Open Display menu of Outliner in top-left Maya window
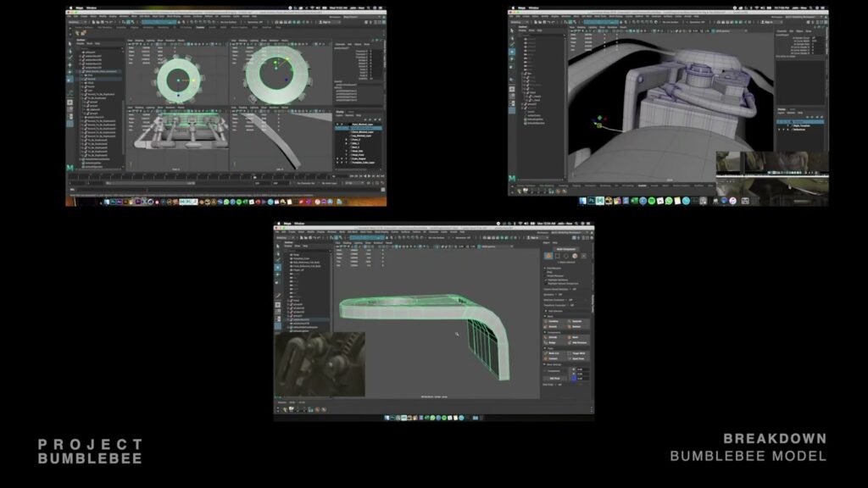The image size is (868, 488). [x=81, y=44]
